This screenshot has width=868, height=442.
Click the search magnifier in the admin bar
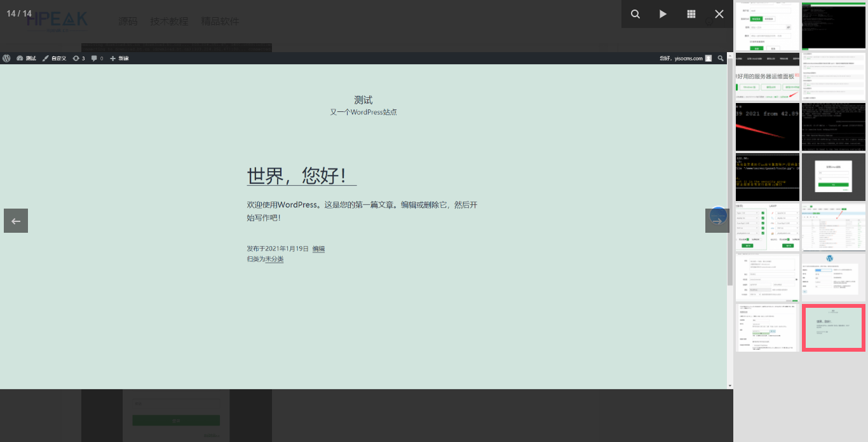[x=721, y=58]
